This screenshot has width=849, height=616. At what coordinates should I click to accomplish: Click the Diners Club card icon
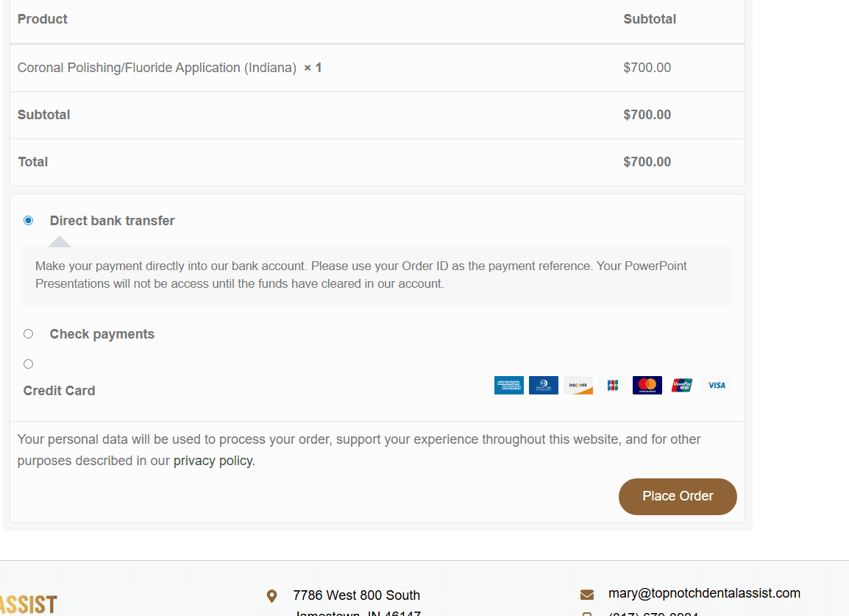[x=543, y=385]
